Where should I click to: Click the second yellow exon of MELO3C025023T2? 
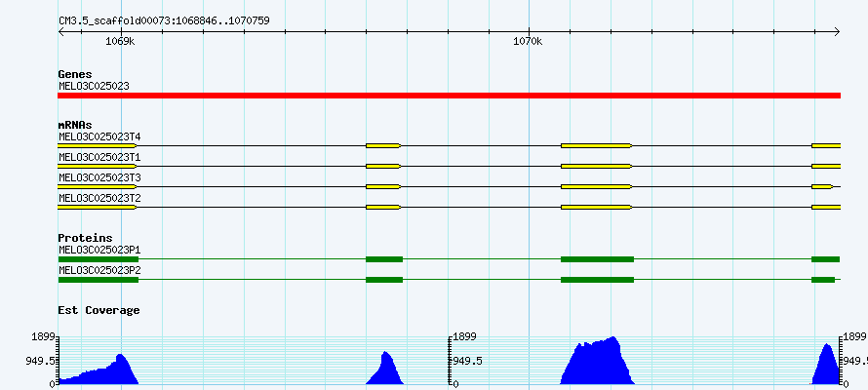click(383, 208)
